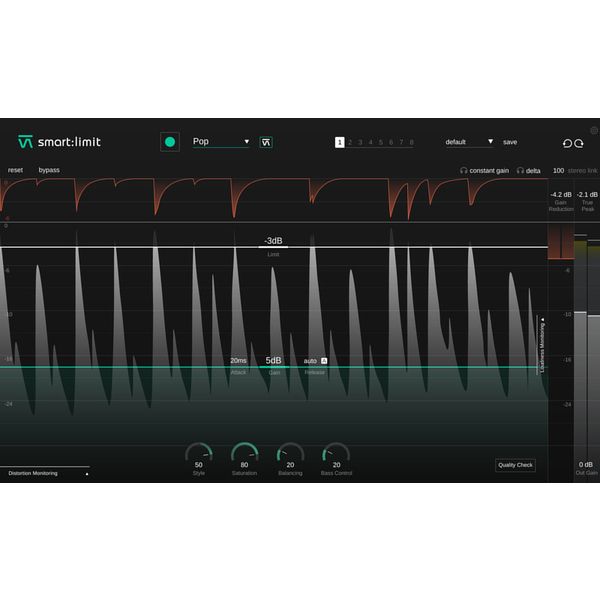The image size is (600, 600).
Task: Click the Saturation knob set to 80
Action: pos(245,454)
